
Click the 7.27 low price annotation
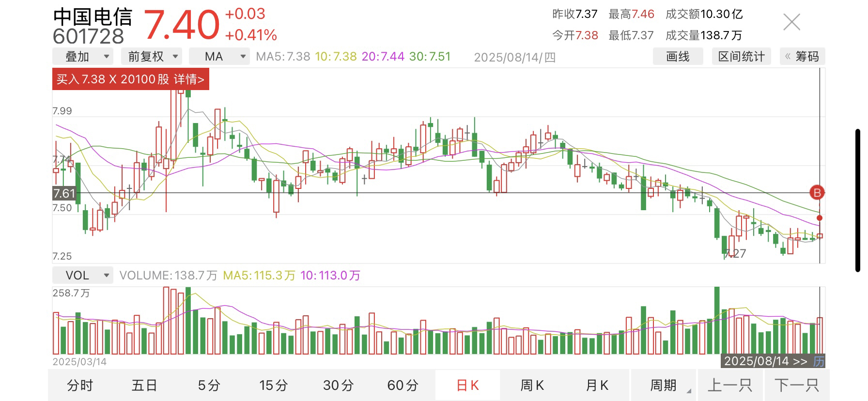click(x=735, y=253)
